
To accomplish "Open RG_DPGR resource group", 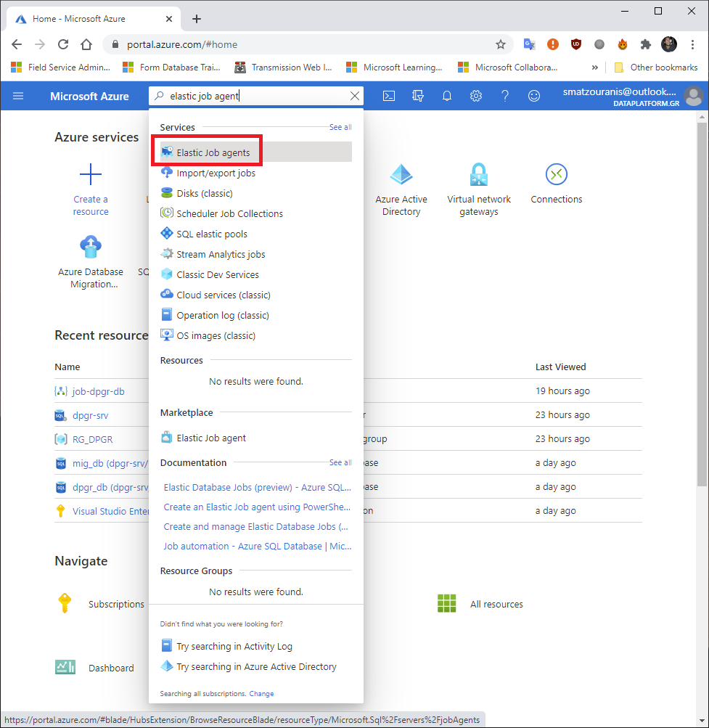I will pos(92,439).
